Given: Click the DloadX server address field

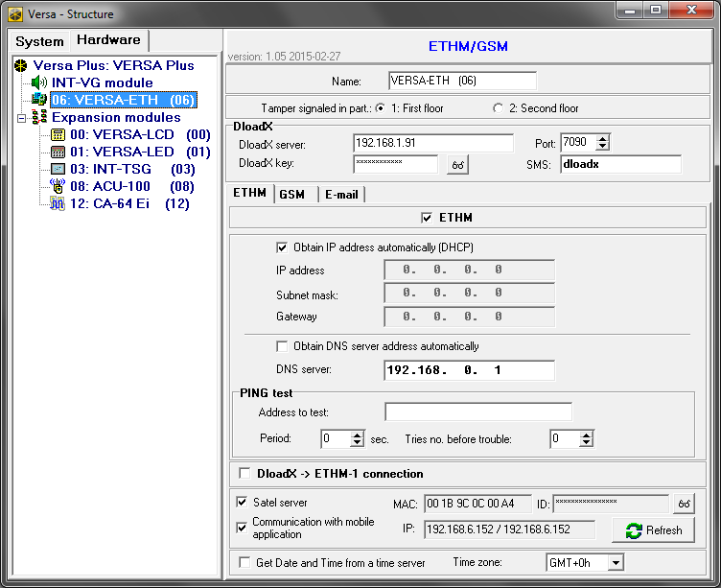Looking at the screenshot, I should (433, 143).
